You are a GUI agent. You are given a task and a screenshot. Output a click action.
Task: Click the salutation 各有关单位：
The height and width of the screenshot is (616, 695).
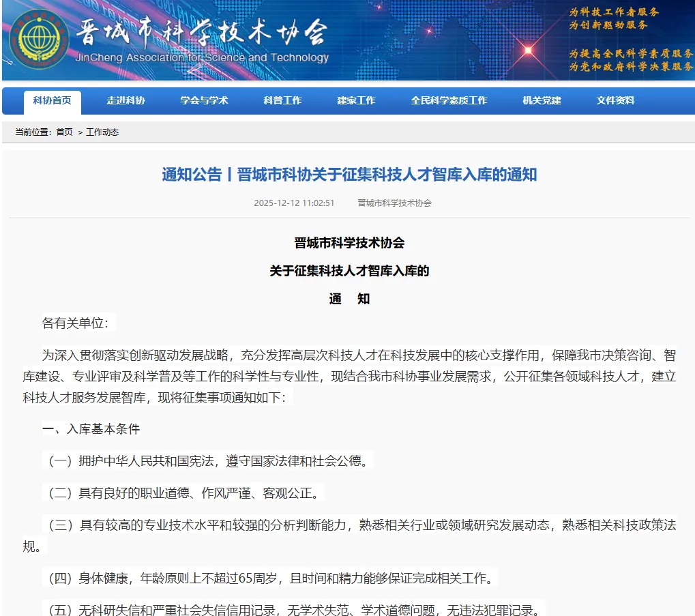coord(75,323)
